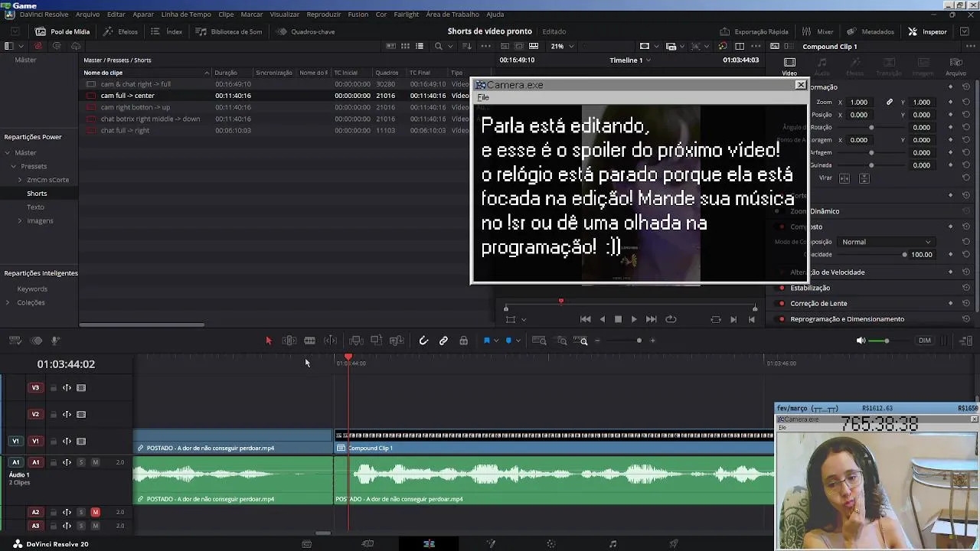Image resolution: width=980 pixels, height=551 pixels.
Task: Open viewer zoom 21% dropdown
Action: pos(562,46)
